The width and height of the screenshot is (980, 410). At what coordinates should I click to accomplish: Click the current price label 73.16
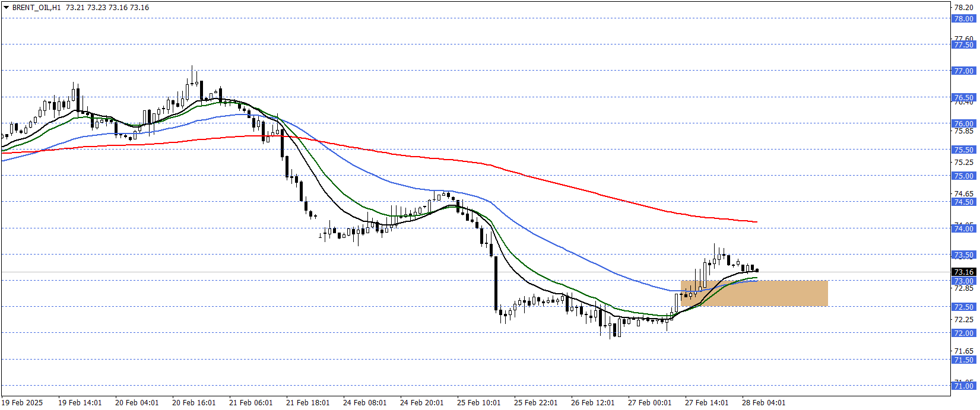click(964, 272)
